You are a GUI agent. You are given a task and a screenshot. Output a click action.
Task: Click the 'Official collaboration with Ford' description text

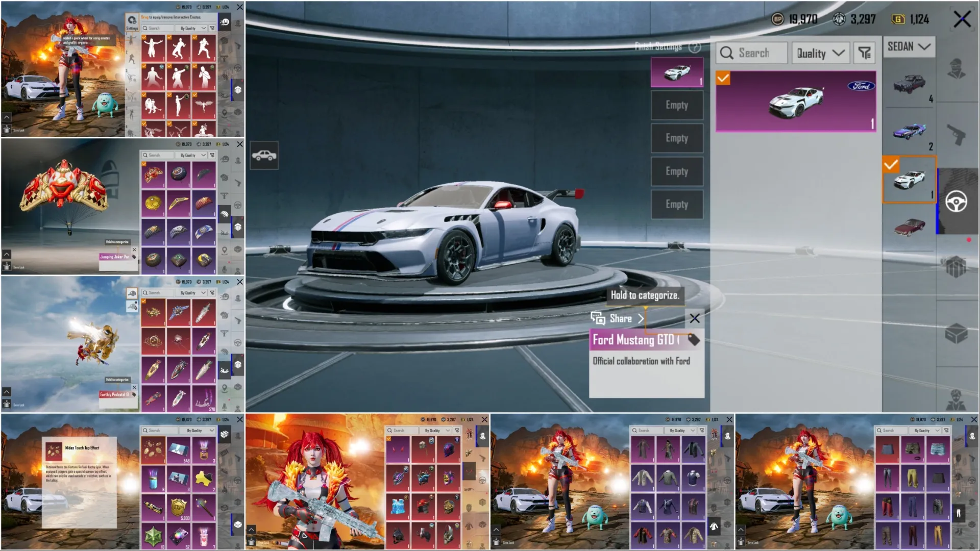[x=641, y=361]
